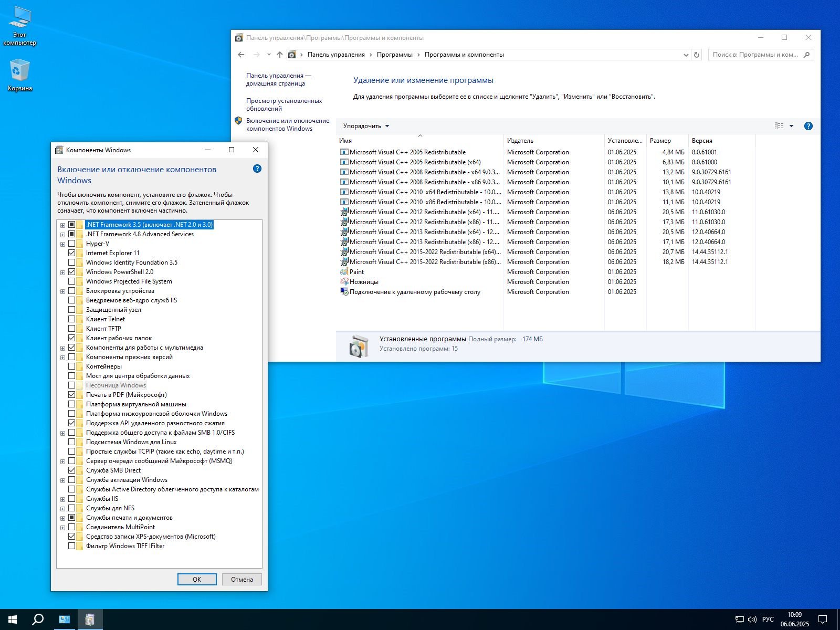Go back with the Back arrow in Control Panel
Image resolution: width=840 pixels, height=630 pixels.
tap(241, 55)
